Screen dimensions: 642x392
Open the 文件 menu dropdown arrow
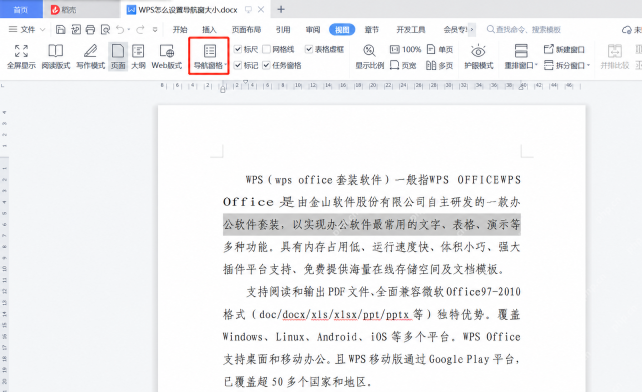click(x=42, y=29)
